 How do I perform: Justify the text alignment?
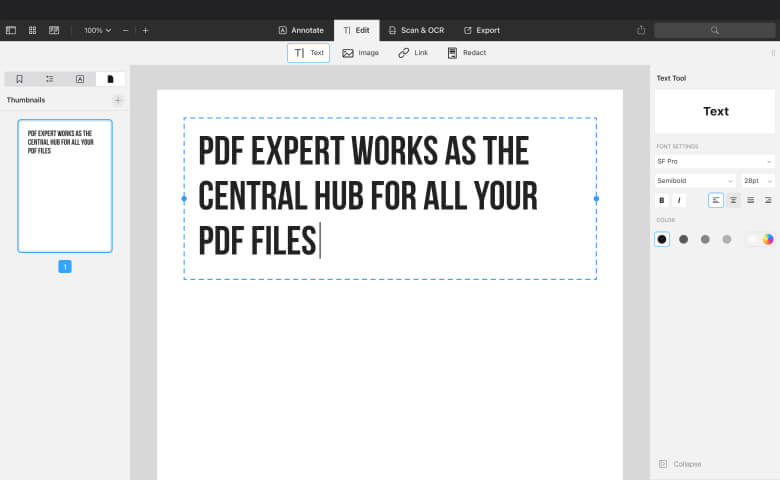coord(751,200)
